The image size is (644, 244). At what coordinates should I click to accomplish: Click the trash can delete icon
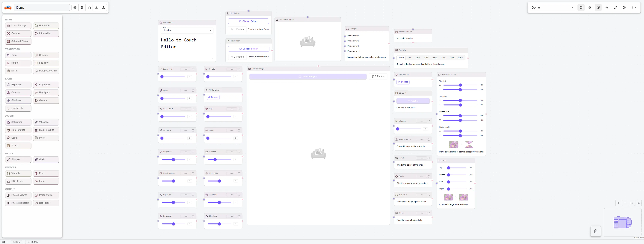(595, 231)
